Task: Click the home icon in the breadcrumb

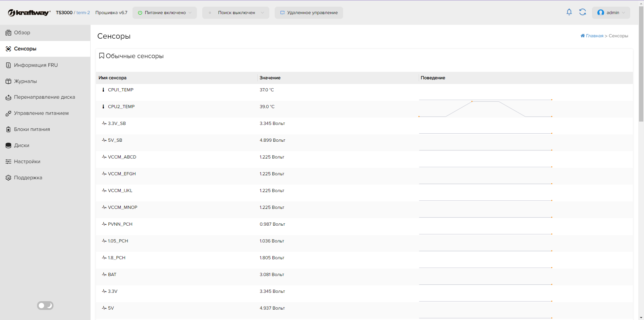Action: point(583,36)
